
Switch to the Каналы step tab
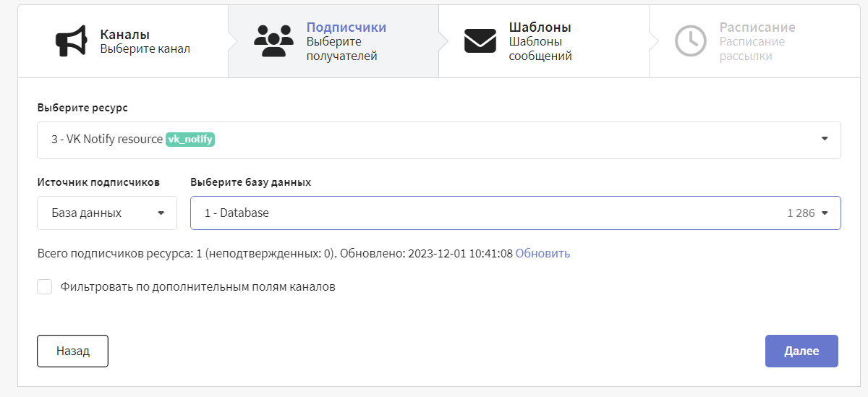[x=123, y=41]
